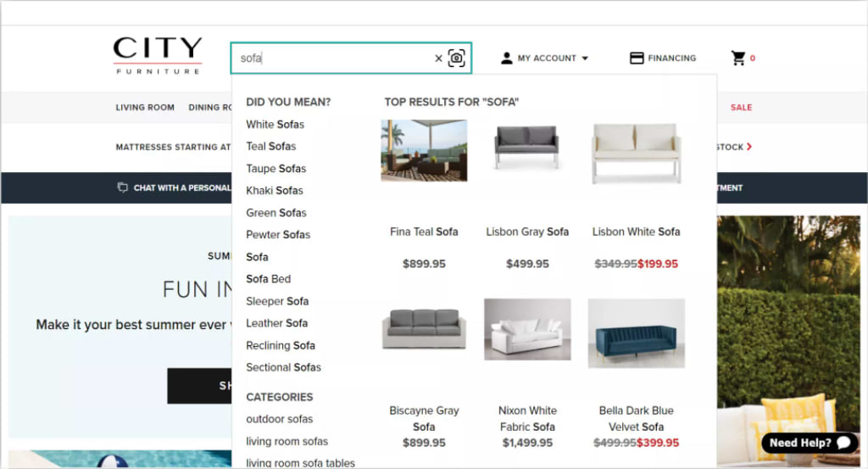
Task: Click the Lisbon Gray Sofa product name
Action: coord(527,232)
